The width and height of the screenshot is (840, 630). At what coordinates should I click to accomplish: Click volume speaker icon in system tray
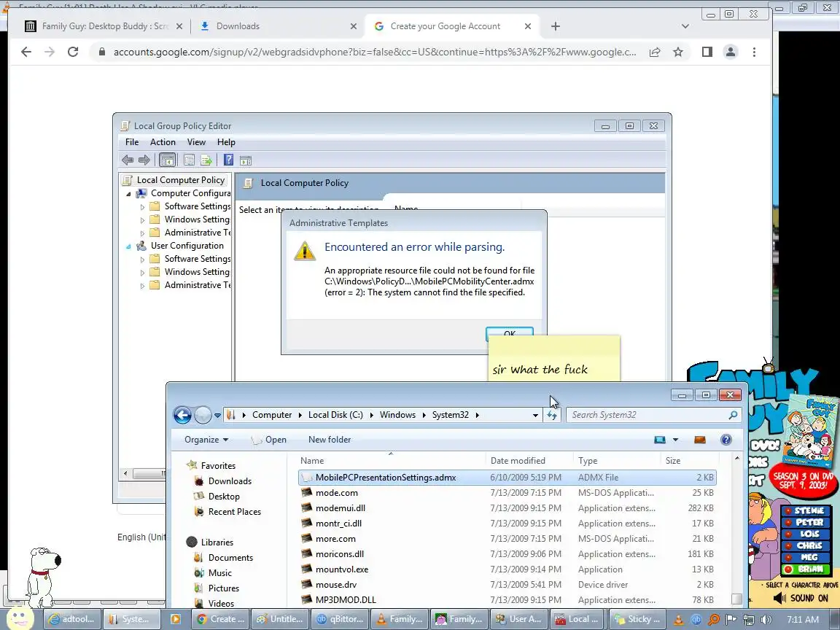(766, 620)
